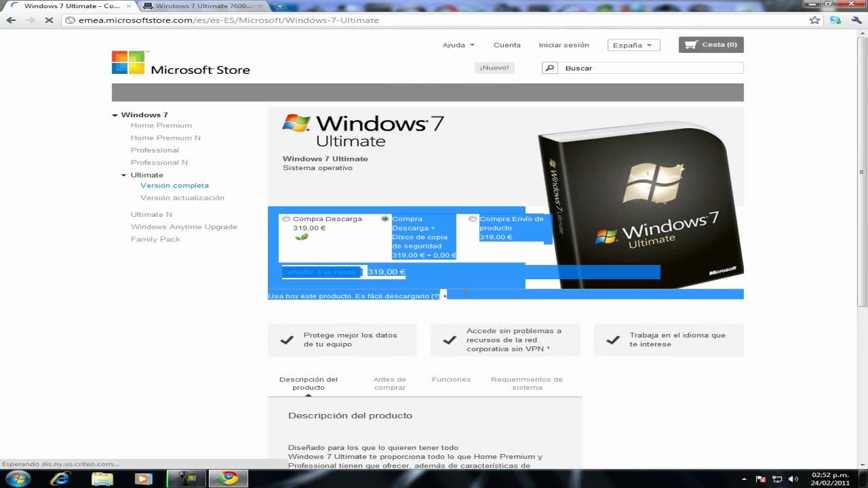Open Windows Explorer folder in taskbar
868x488 pixels.
tap(102, 478)
